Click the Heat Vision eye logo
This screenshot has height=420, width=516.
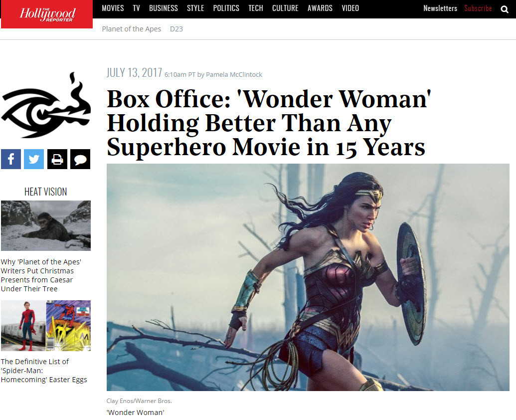click(x=46, y=105)
